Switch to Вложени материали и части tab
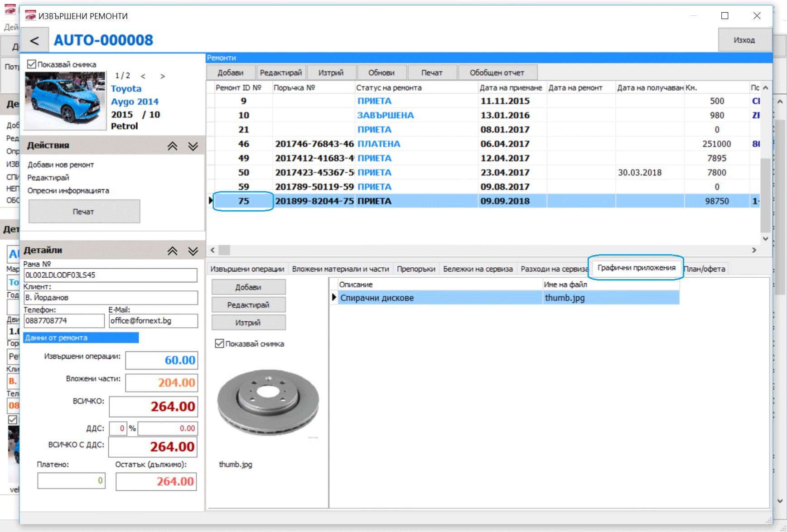787x532 pixels. [340, 269]
